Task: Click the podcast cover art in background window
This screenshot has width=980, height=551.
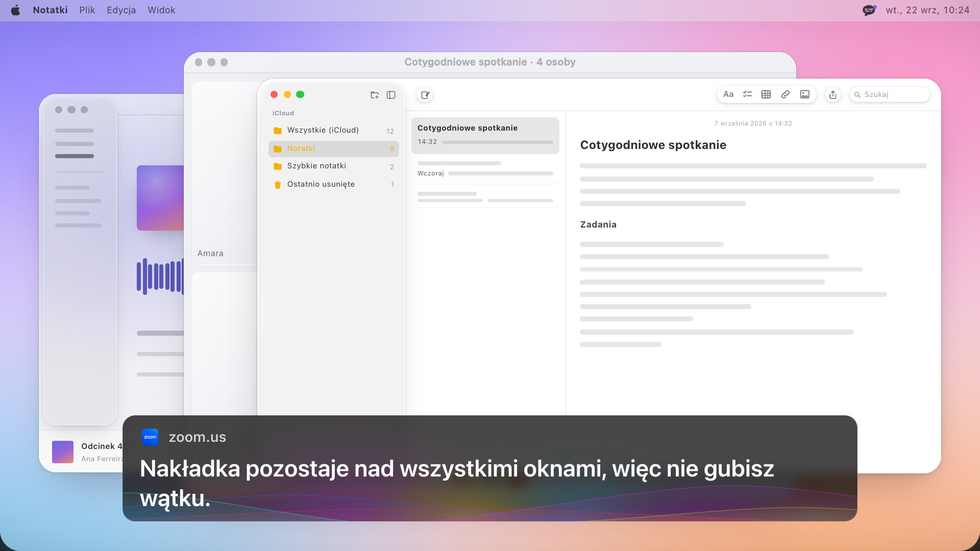Action: [160, 198]
